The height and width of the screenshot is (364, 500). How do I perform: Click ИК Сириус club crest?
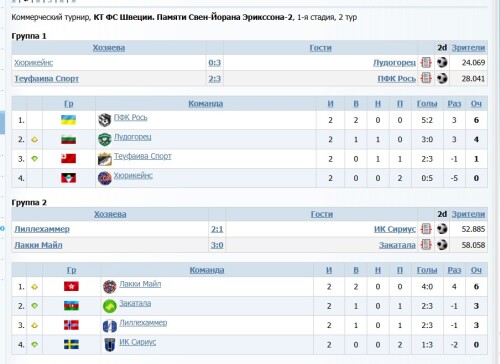(x=110, y=345)
